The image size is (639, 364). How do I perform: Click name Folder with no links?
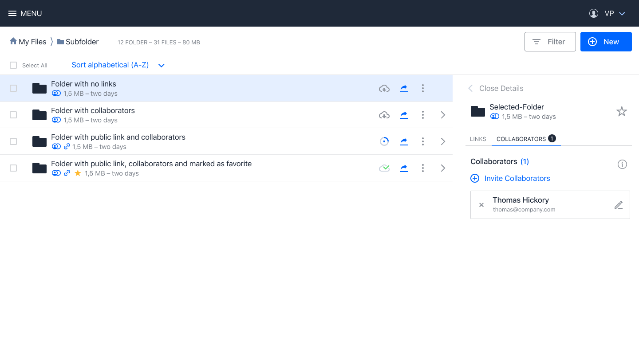point(83,84)
